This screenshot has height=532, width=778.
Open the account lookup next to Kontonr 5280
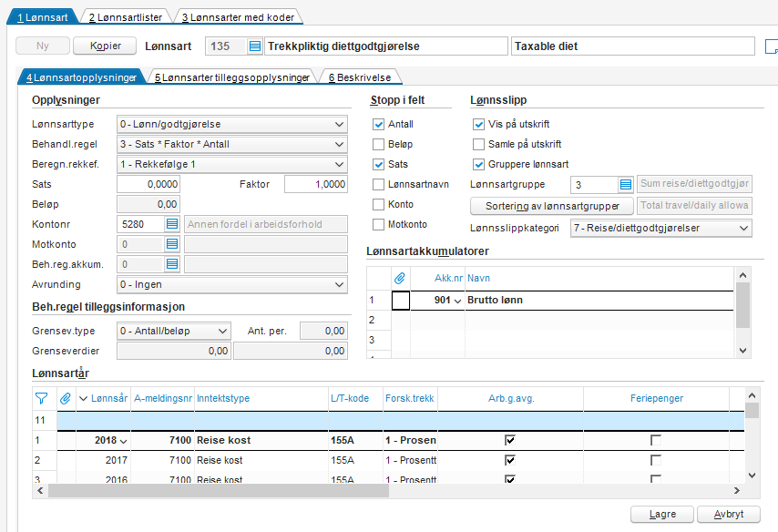(171, 224)
